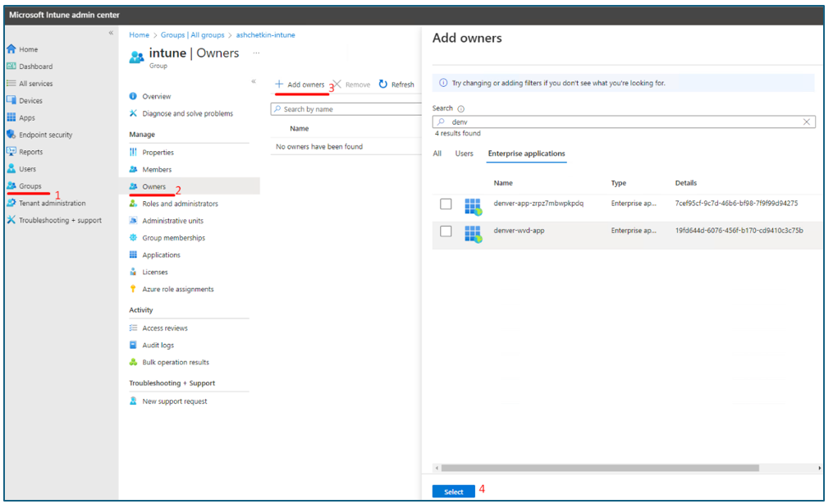Image resolution: width=833 pixels, height=504 pixels.
Task: Follow the ashchetkin-intune breadcrumb link
Action: coord(266,35)
